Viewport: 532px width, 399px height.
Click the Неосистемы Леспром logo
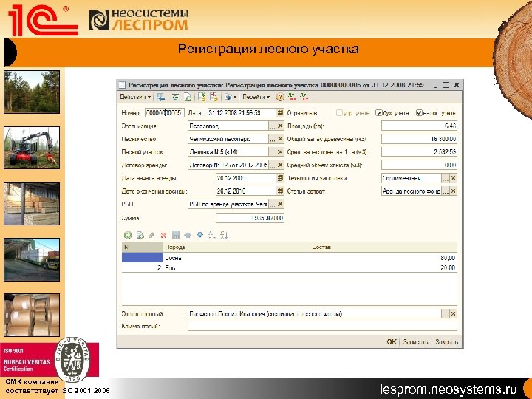(x=138, y=21)
